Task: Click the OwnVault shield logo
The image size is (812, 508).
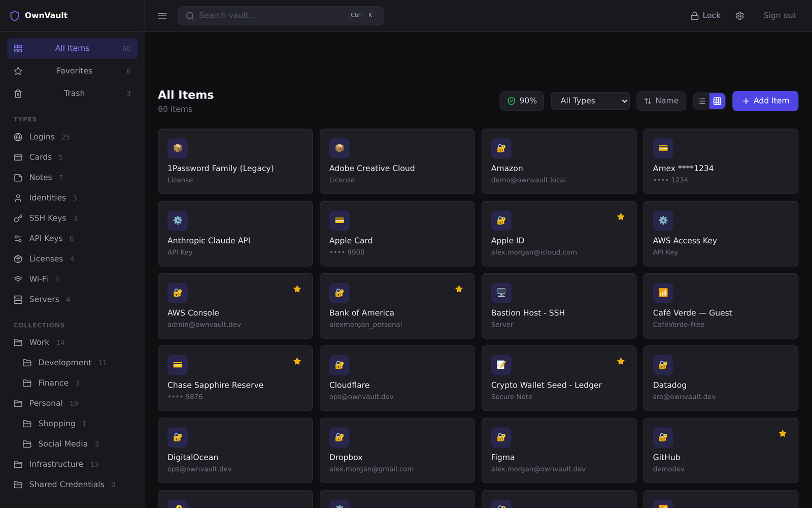Action: click(x=15, y=16)
